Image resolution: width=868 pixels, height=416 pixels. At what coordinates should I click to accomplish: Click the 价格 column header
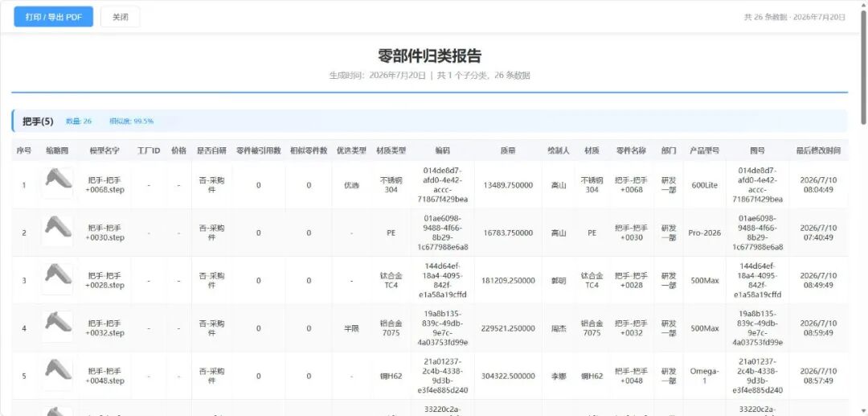[x=178, y=150]
